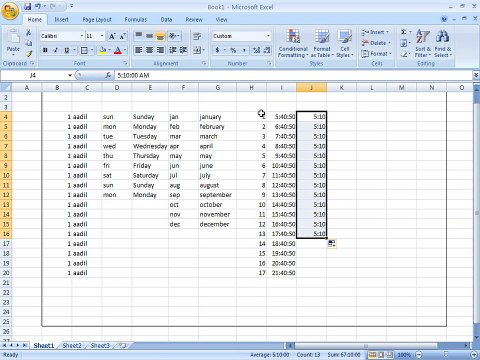The height and width of the screenshot is (360, 480).
Task: Switch to Normal view in status bar
Action: [373, 355]
